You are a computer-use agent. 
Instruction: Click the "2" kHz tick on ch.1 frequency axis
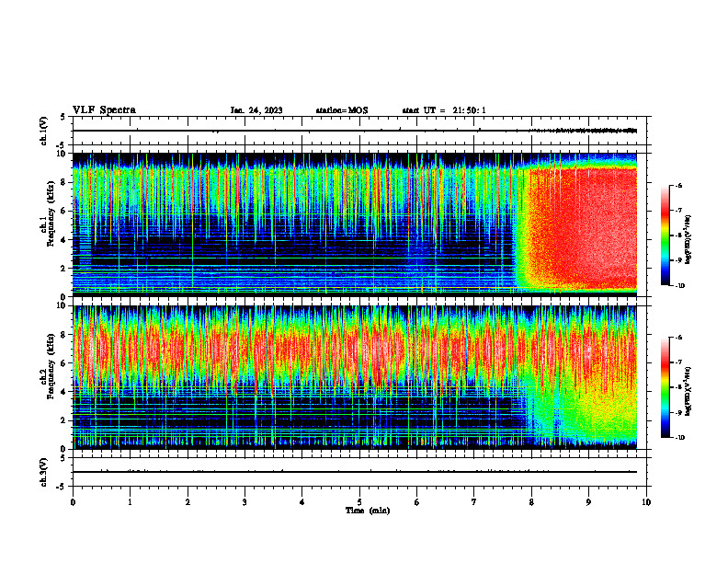click(x=64, y=269)
